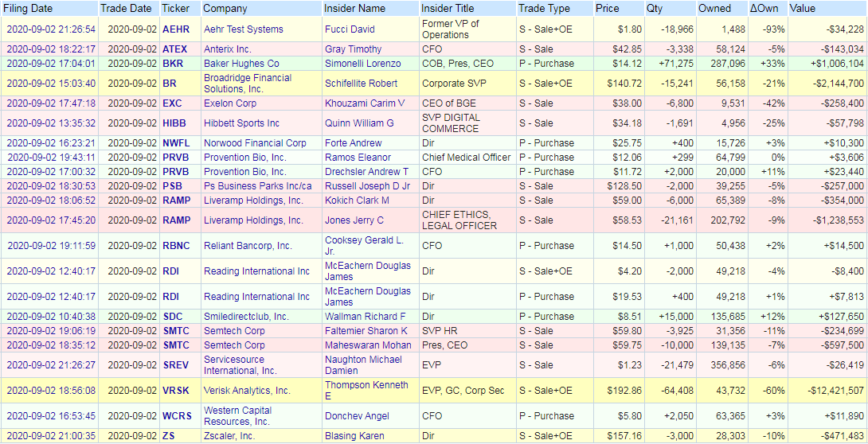Open the EXC ticker link

pos(172,103)
